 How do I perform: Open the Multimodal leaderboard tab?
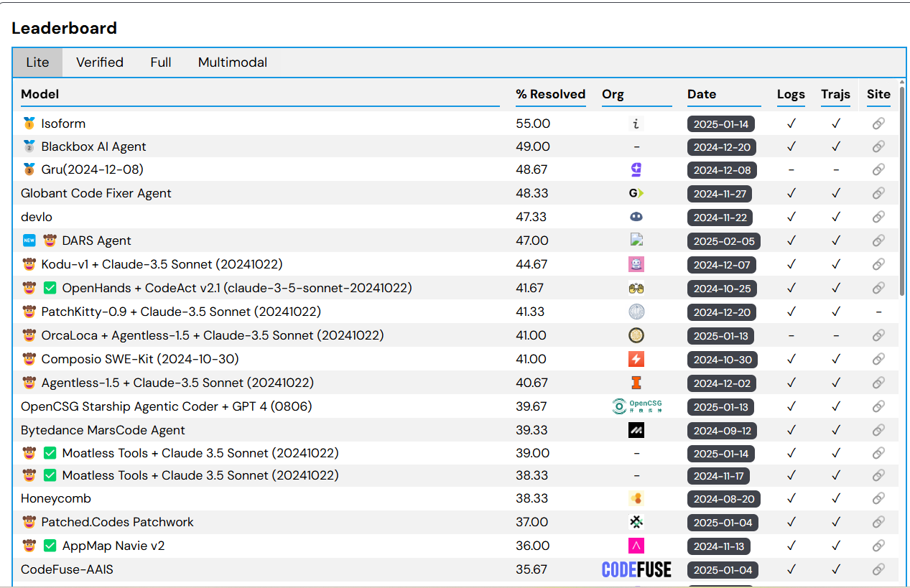point(233,62)
